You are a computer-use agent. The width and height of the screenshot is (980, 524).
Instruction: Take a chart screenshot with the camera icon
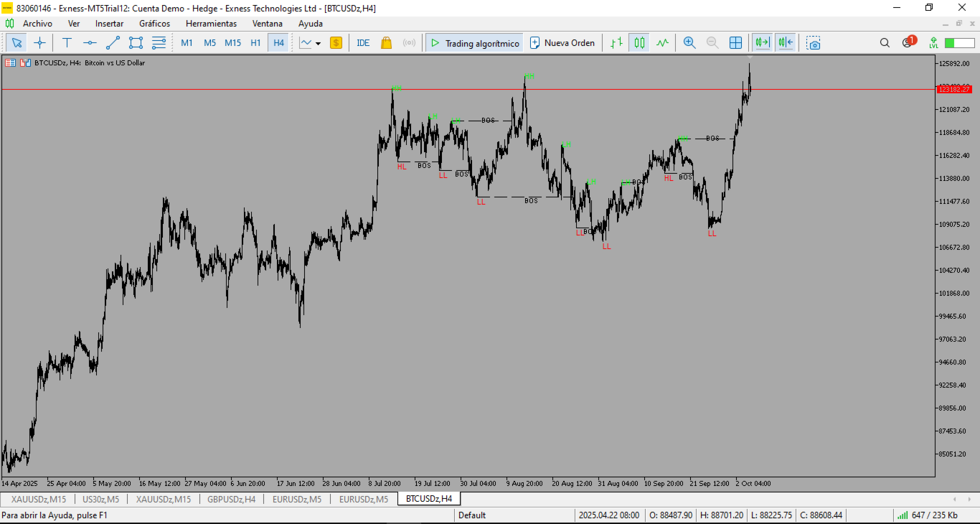tap(813, 43)
